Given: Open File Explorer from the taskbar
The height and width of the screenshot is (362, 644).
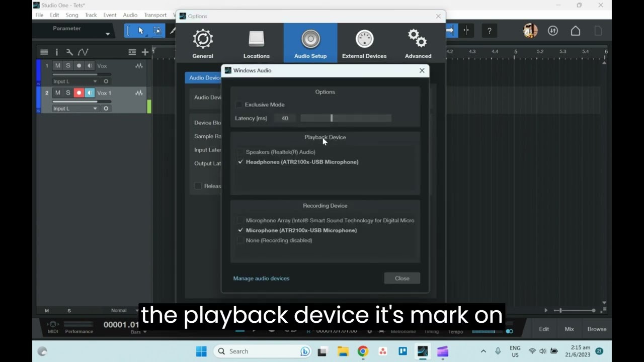Looking at the screenshot, I should [343, 351].
